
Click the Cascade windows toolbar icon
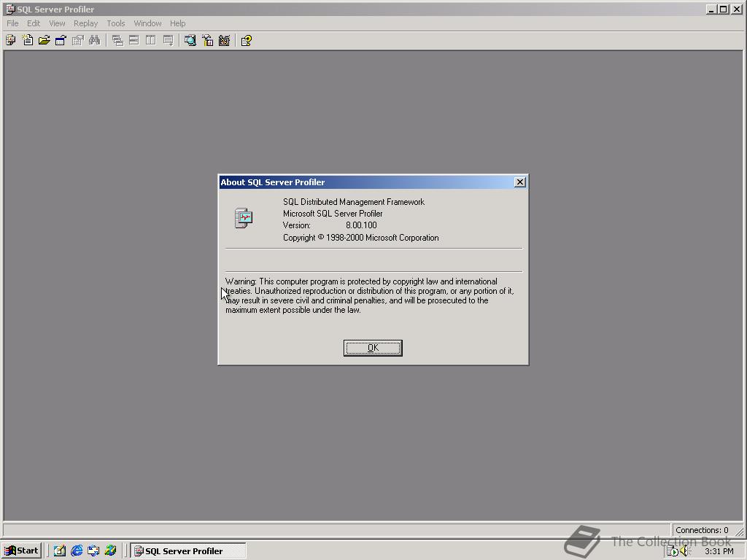click(x=117, y=41)
